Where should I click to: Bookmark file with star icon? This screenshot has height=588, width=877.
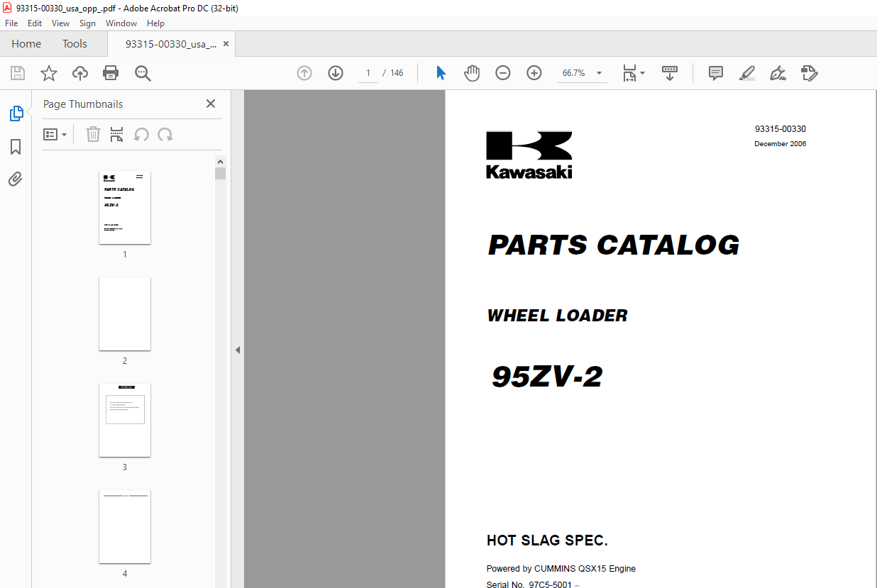pos(49,73)
